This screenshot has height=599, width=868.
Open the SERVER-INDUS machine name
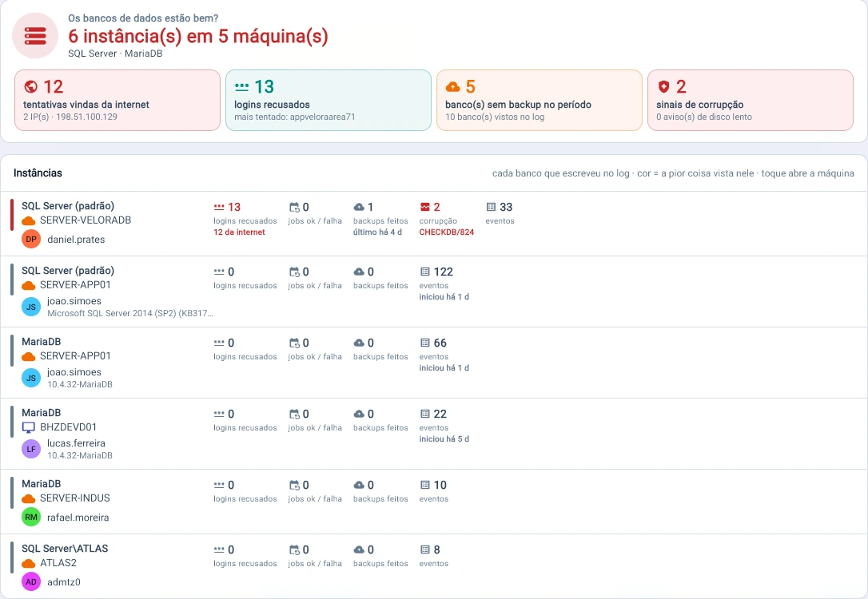[75, 498]
